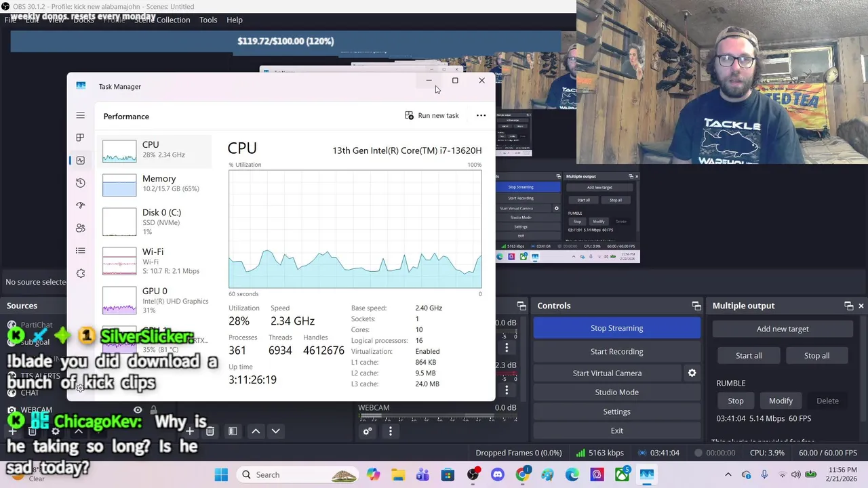Screen dimensions: 868x488
Task: Click the Up time value 3:11:26:19
Action: pos(252,380)
